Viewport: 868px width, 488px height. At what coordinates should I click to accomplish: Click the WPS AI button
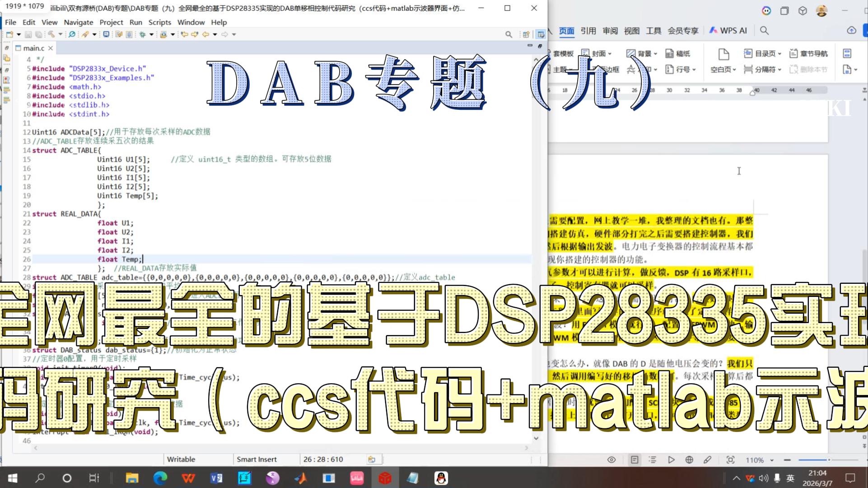coord(728,30)
